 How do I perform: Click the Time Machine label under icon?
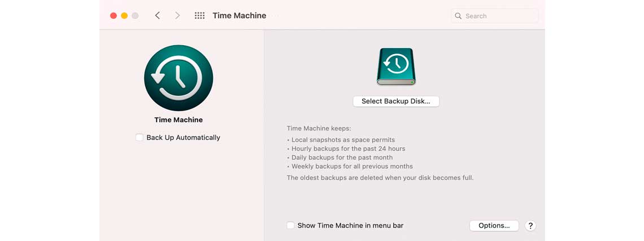coord(179,120)
